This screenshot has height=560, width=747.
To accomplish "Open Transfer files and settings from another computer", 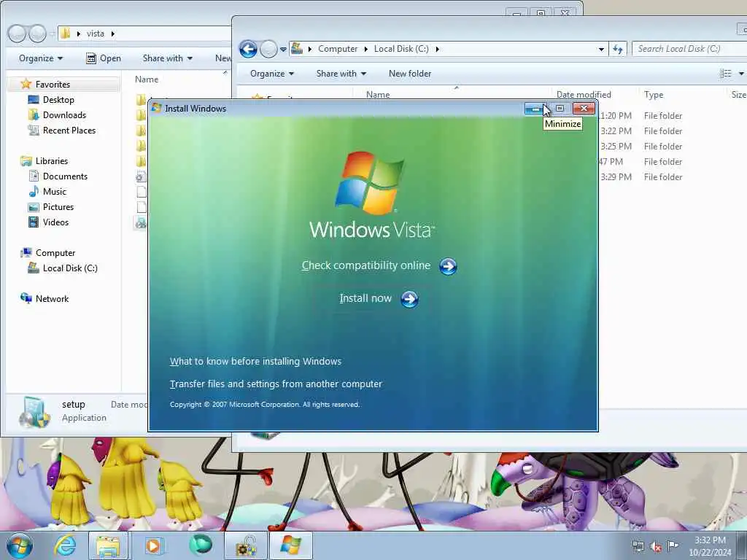I will pyautogui.click(x=276, y=384).
